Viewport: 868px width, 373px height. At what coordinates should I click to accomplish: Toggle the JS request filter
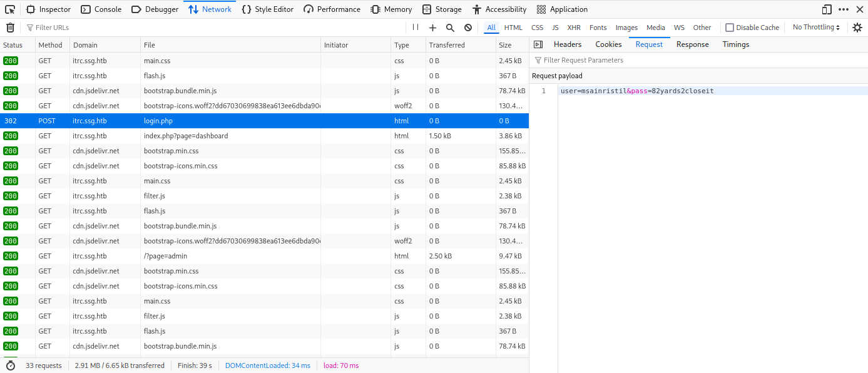tap(555, 28)
